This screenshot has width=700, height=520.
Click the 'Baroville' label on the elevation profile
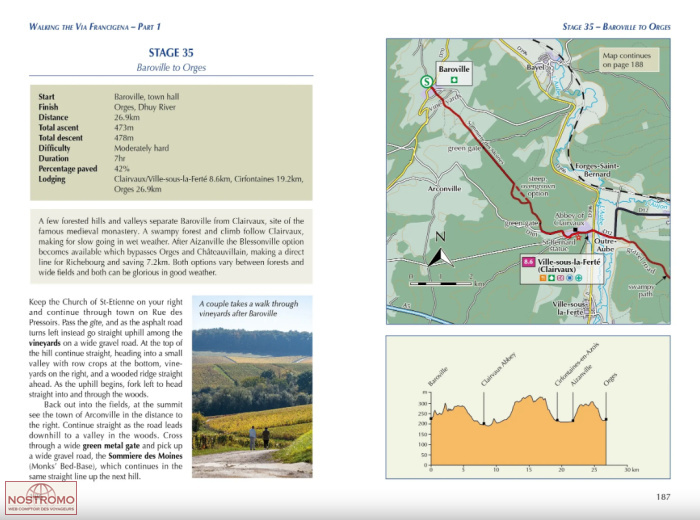click(x=438, y=377)
